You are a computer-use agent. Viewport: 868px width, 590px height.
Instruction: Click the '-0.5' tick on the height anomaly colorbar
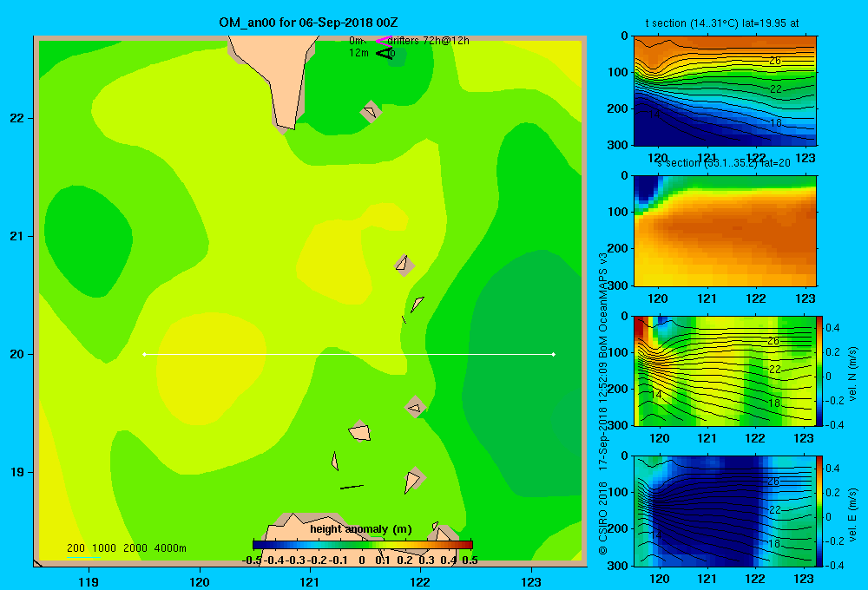252,560
